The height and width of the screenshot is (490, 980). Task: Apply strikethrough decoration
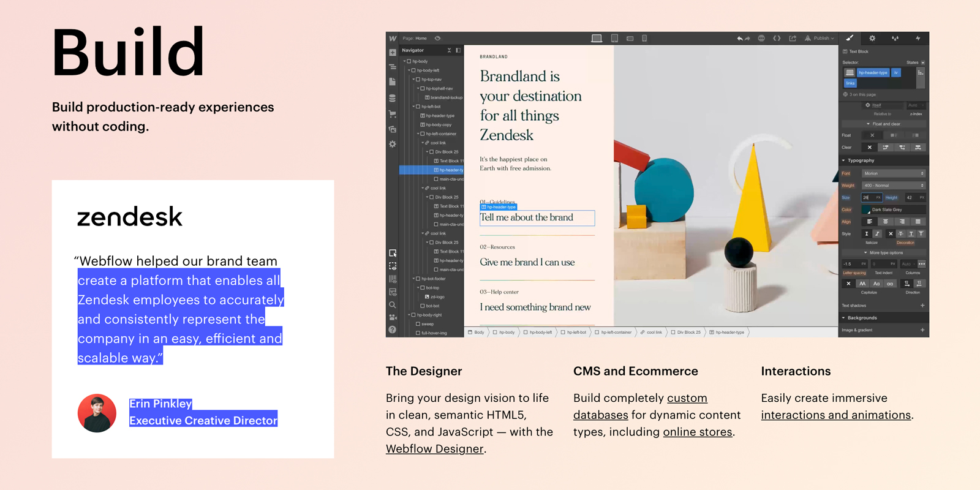click(900, 234)
